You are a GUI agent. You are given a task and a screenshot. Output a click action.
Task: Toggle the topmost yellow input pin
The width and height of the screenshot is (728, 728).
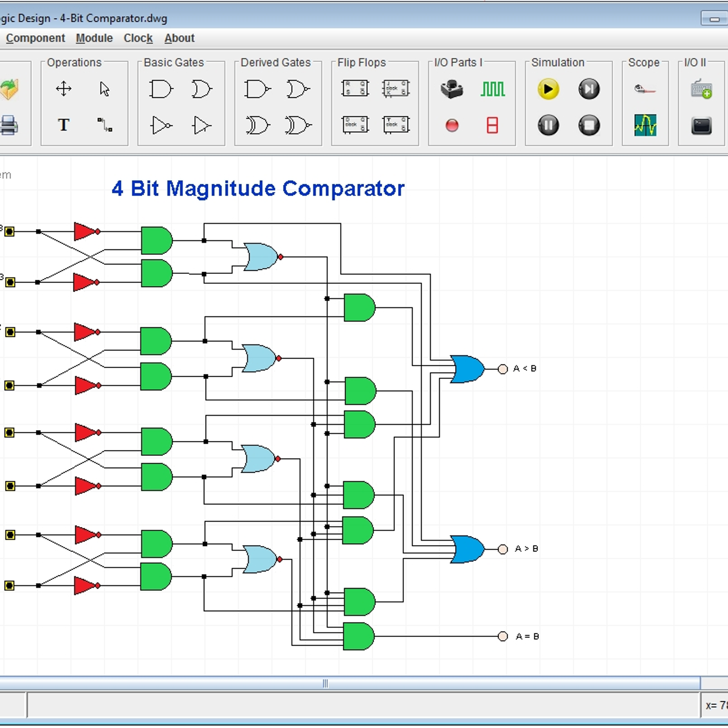point(10,232)
